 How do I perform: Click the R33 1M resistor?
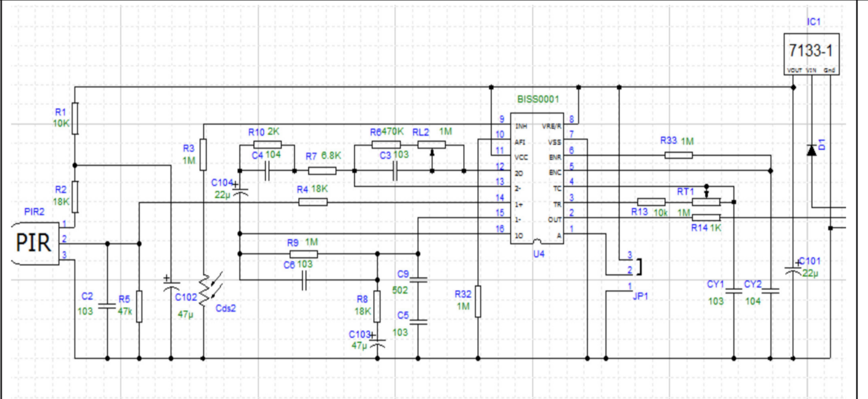678,156
